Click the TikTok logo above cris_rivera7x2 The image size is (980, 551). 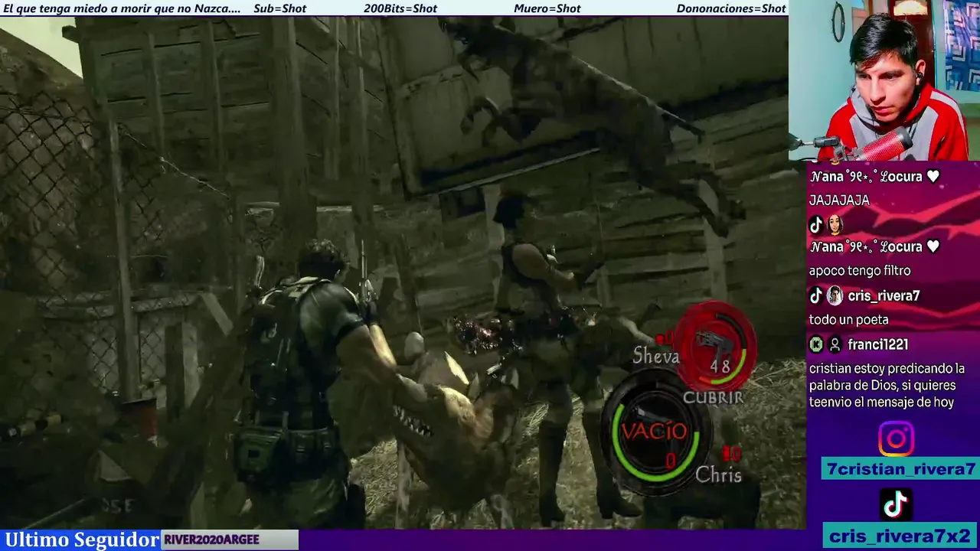click(x=896, y=504)
